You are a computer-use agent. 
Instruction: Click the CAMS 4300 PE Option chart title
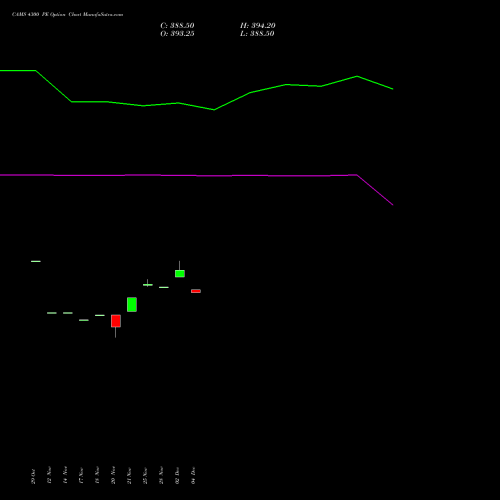(x=67, y=15)
